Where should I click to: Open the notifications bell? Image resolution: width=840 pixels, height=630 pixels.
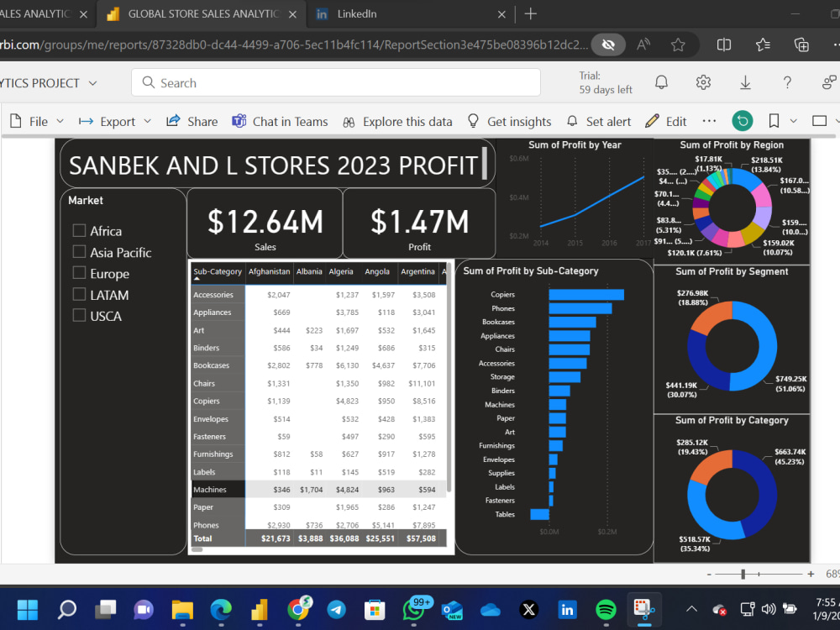coord(662,82)
